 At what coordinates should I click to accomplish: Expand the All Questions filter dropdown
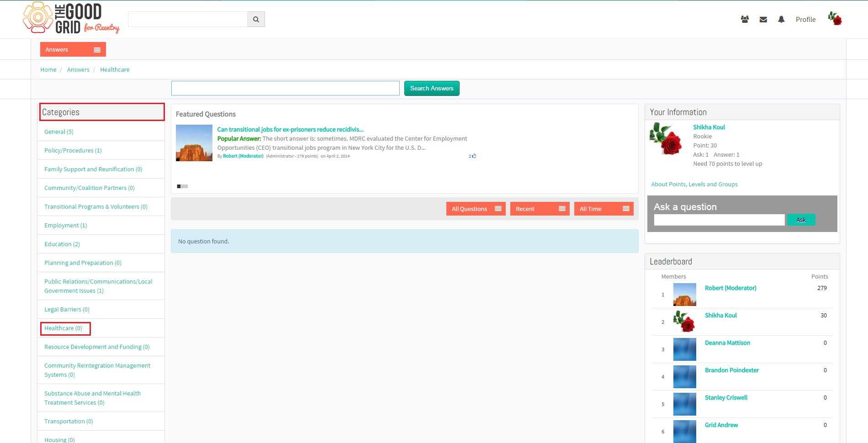[x=476, y=209]
